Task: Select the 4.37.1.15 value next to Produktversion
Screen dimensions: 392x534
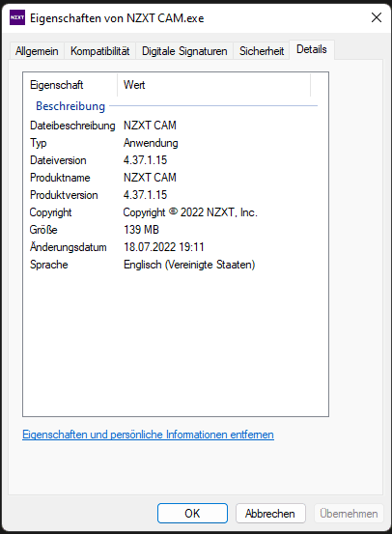Action: 146,195
